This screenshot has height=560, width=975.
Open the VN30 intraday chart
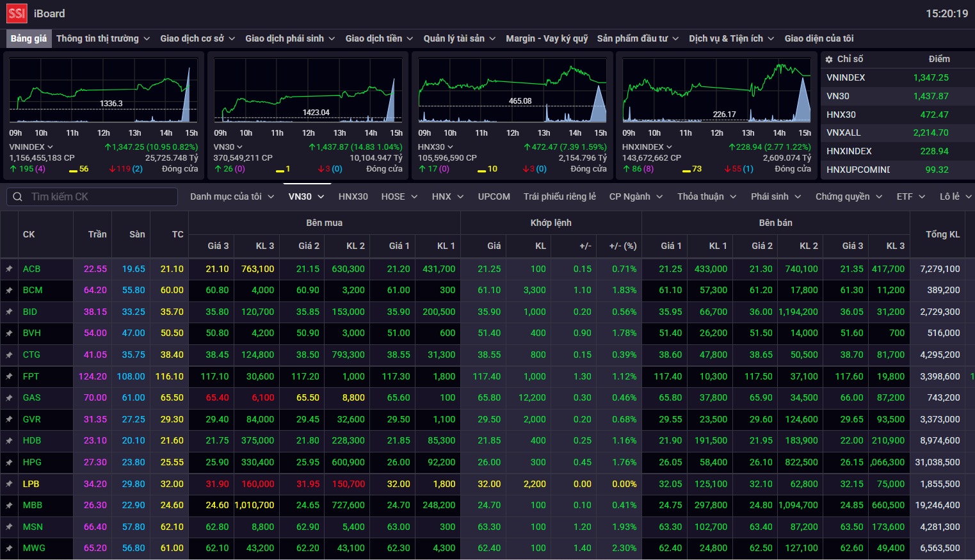pyautogui.click(x=308, y=91)
